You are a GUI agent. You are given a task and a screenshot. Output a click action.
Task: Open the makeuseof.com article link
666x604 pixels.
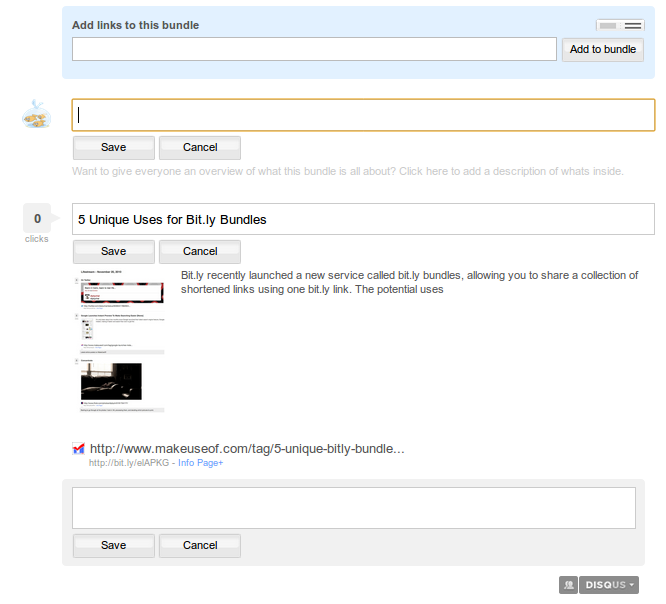pos(247,448)
